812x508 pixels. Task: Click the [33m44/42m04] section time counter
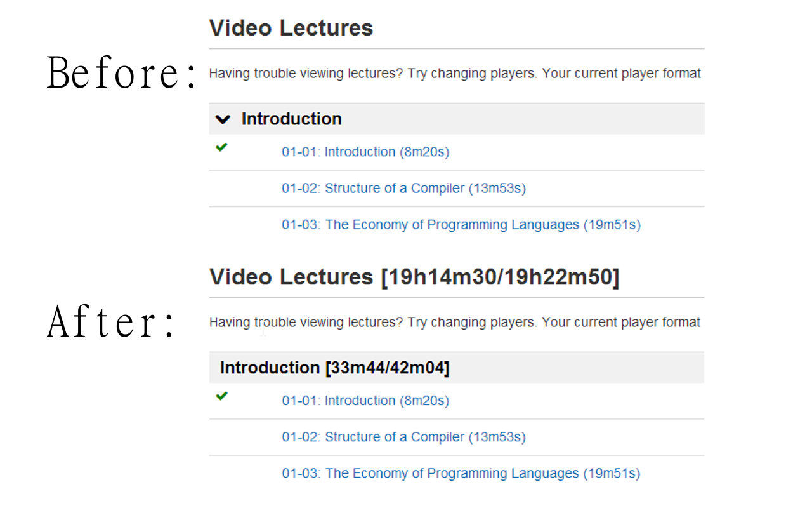(x=387, y=368)
